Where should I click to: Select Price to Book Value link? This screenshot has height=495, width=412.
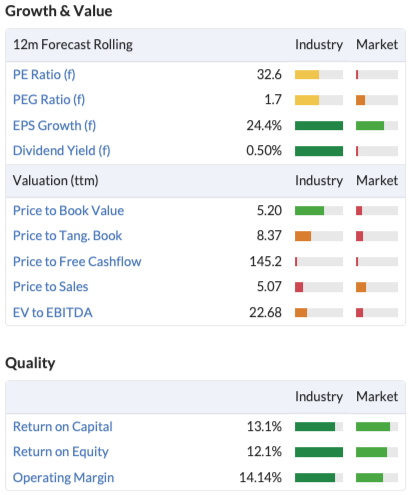click(x=68, y=211)
